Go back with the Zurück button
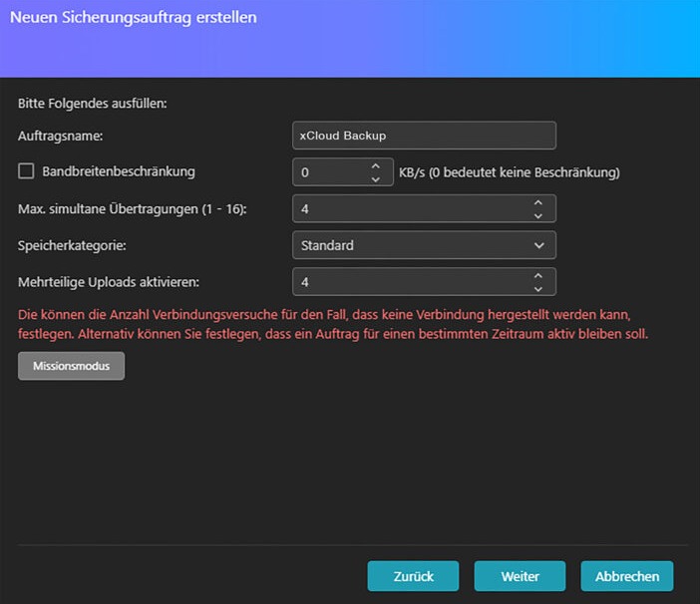 [x=414, y=576]
